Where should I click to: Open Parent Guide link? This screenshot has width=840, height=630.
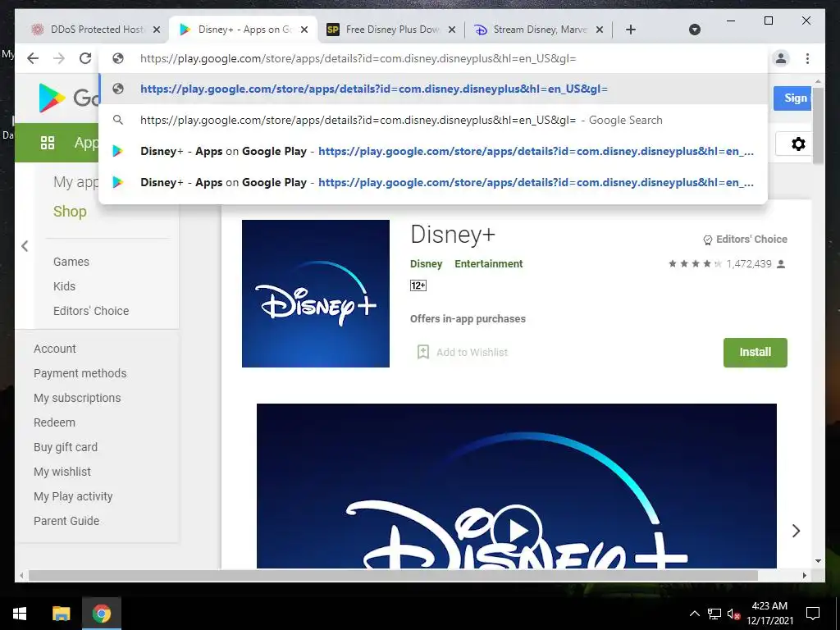click(66, 521)
